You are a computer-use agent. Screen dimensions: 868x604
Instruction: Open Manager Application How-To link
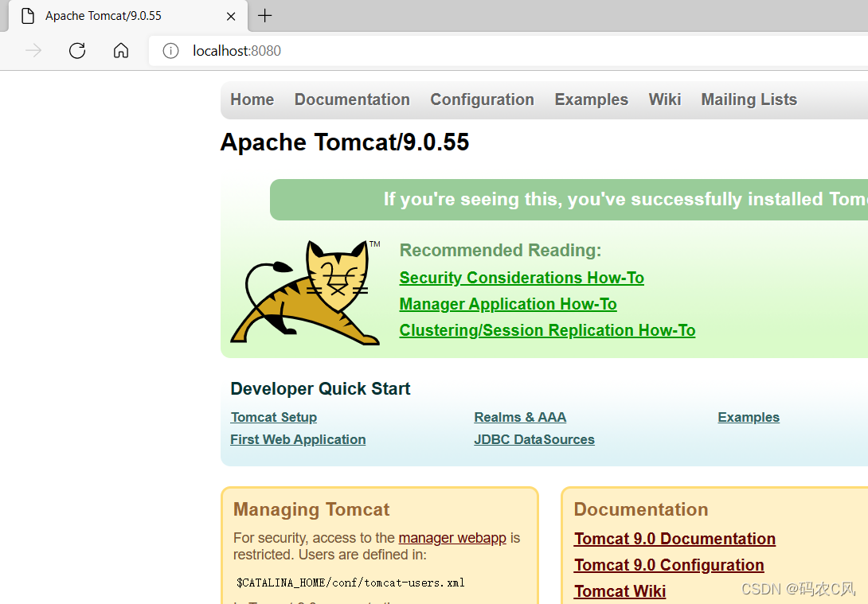tap(508, 304)
